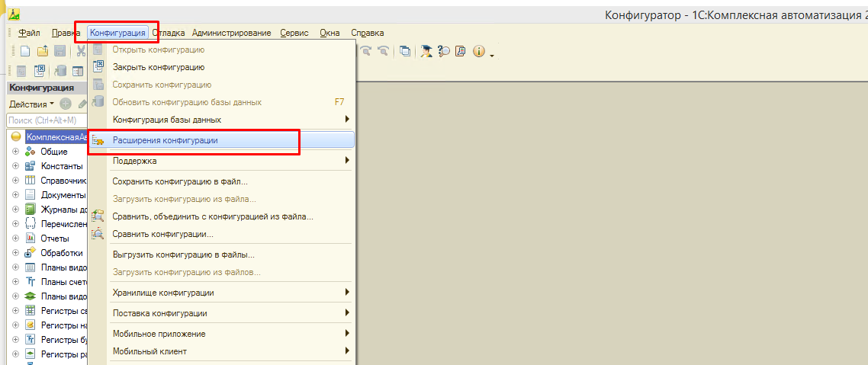
Task: Select the Регистры бухгалтерии tree item
Action: pos(63,339)
